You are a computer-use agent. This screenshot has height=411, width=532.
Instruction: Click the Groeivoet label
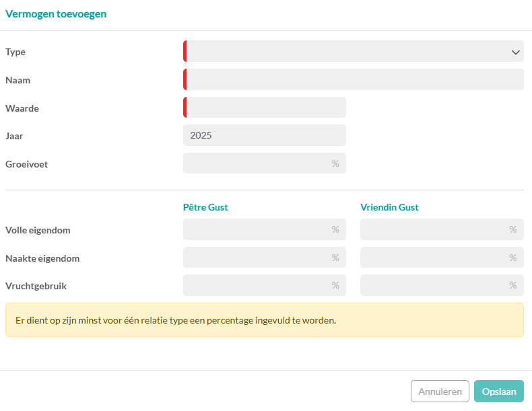[x=27, y=163]
